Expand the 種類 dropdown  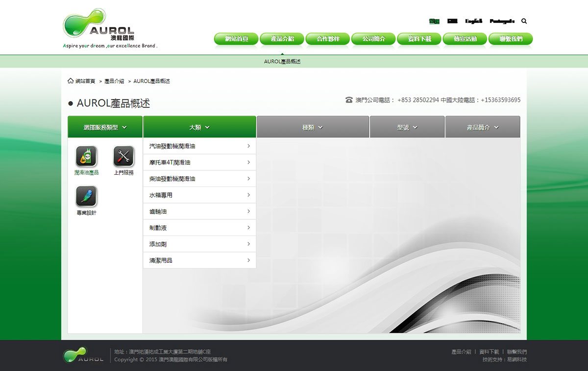coord(312,126)
